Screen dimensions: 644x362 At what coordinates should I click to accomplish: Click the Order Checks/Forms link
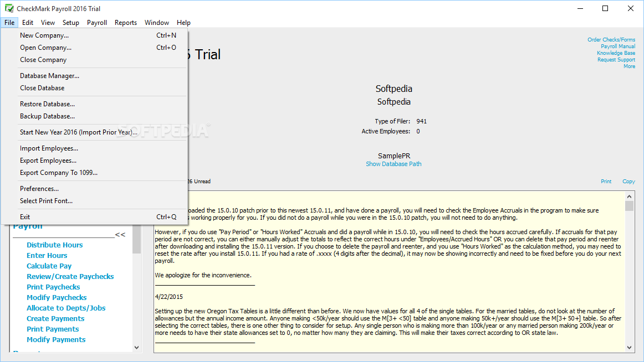click(611, 40)
